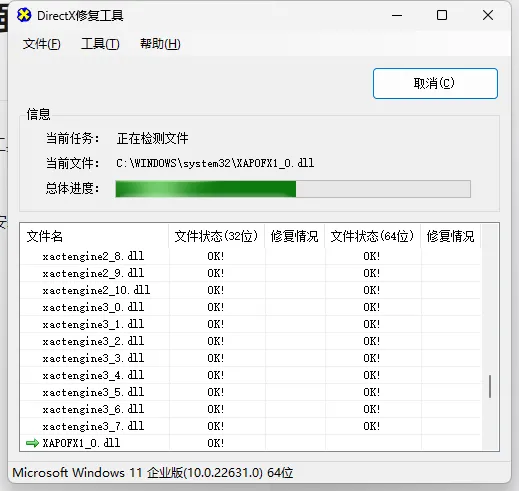Click the DirectX repair tool title bar icon
This screenshot has width=519, height=491.
(x=24, y=15)
